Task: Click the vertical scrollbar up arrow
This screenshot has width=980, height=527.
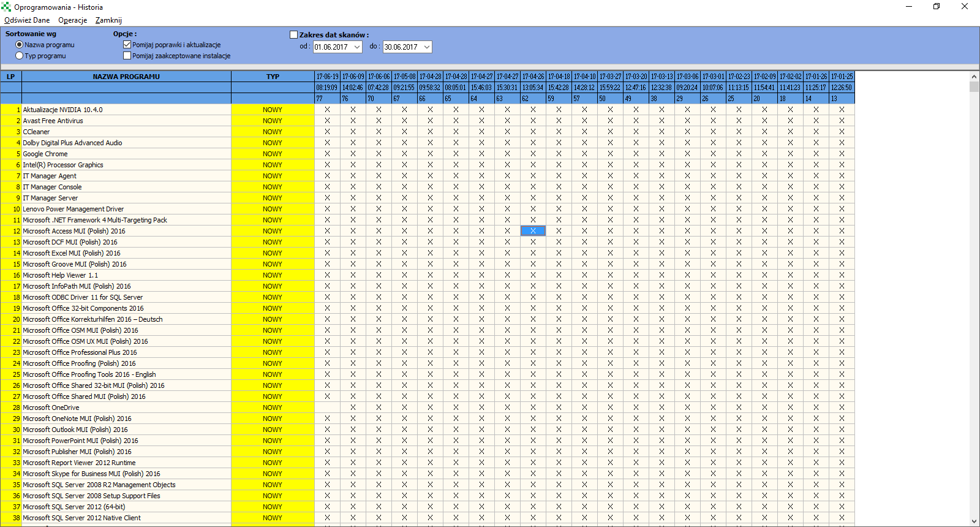Action: point(974,77)
